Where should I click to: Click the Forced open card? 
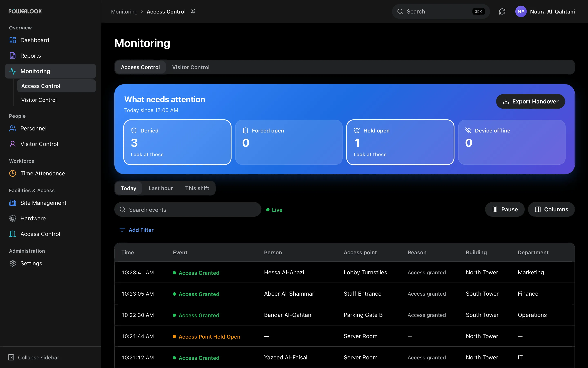point(289,142)
